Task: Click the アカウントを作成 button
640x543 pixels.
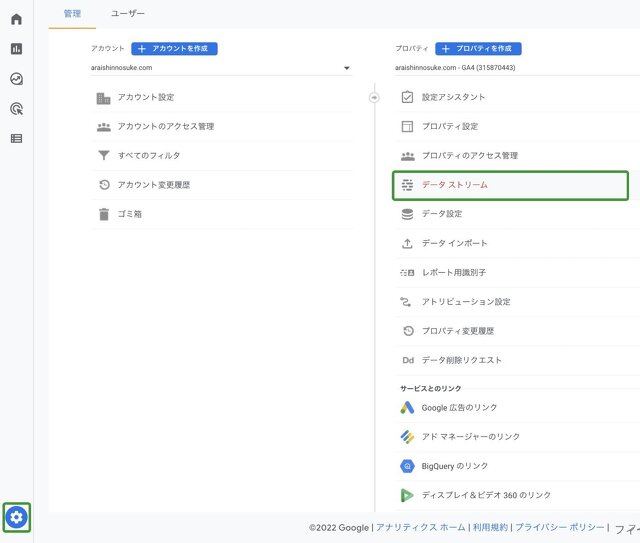Action: (x=174, y=48)
